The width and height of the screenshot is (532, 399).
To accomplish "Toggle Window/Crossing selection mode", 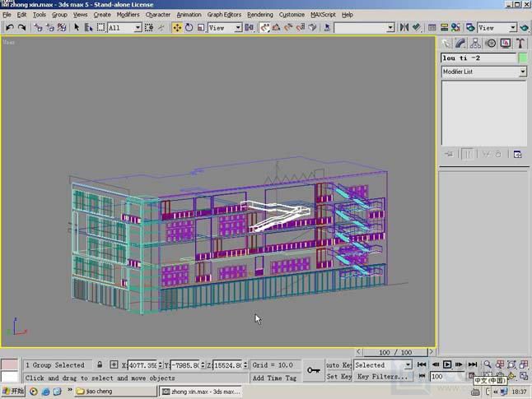I will point(149,27).
